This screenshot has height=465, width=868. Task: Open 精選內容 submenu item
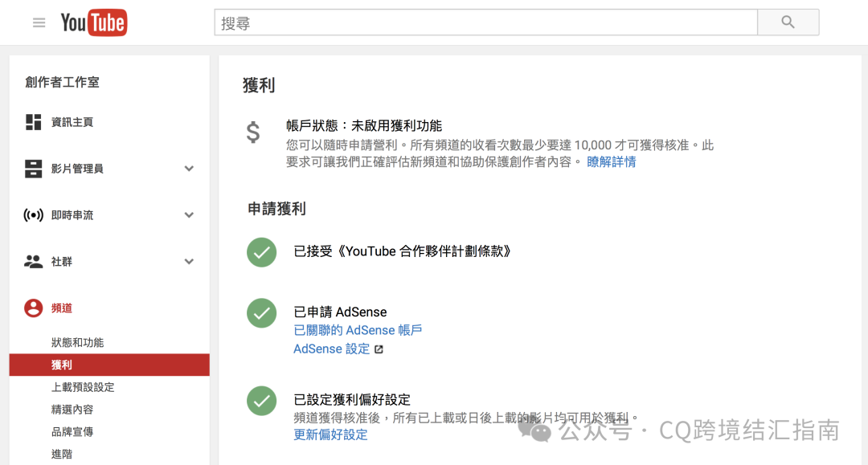point(72,409)
